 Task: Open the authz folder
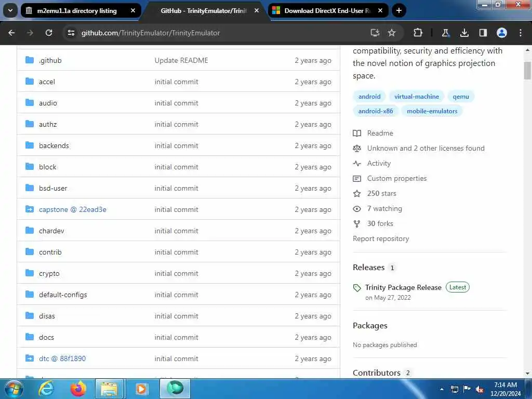48,125
